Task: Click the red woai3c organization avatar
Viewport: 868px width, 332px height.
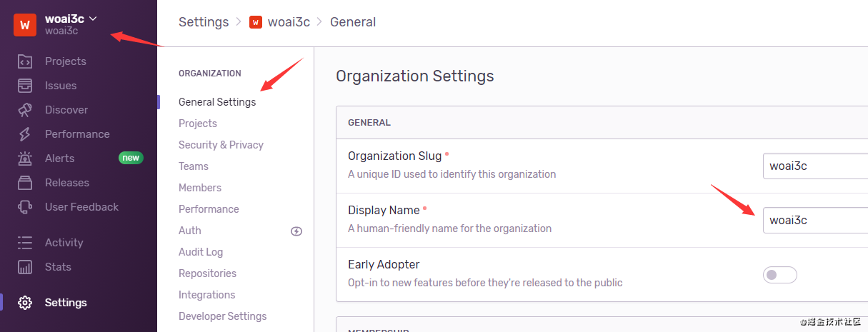Action: pyautogui.click(x=25, y=24)
